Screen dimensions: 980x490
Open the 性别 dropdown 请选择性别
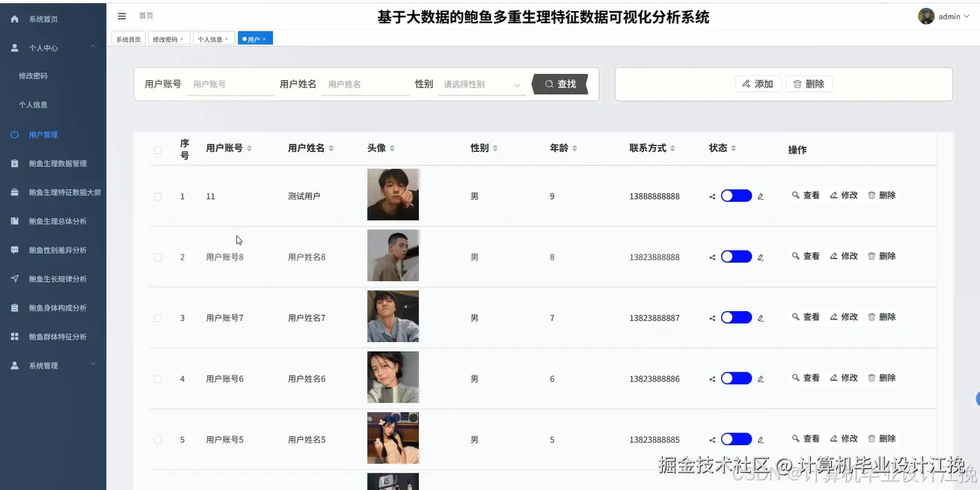point(482,85)
